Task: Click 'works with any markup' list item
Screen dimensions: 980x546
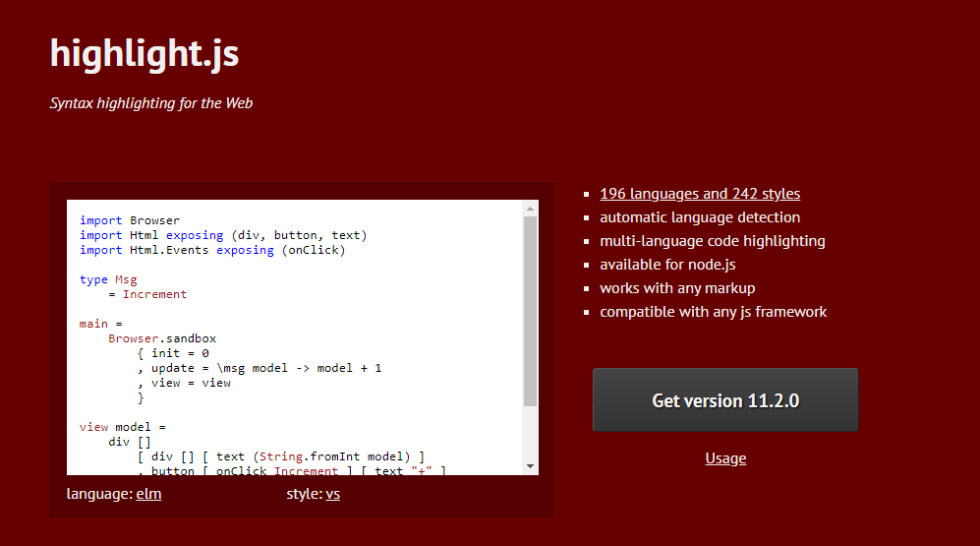Action: 677,288
